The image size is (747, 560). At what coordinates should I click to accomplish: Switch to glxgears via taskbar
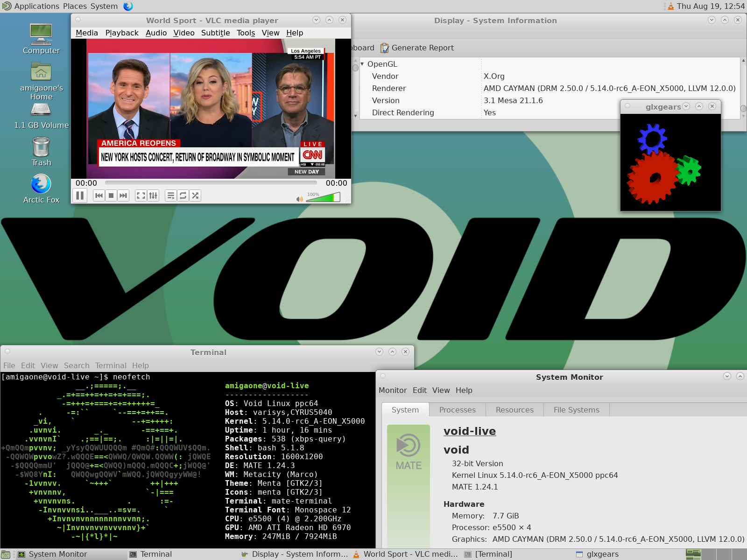click(629, 554)
